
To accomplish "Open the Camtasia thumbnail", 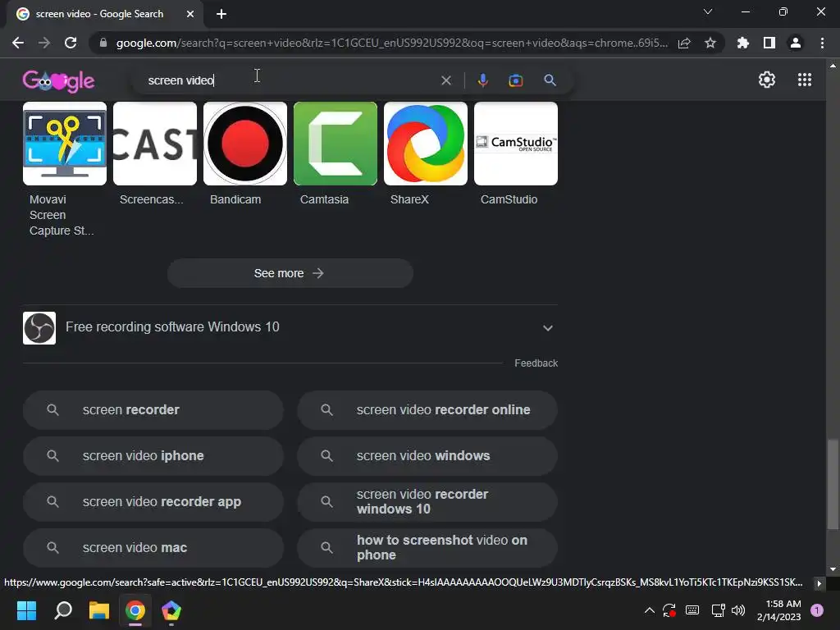I will point(336,144).
